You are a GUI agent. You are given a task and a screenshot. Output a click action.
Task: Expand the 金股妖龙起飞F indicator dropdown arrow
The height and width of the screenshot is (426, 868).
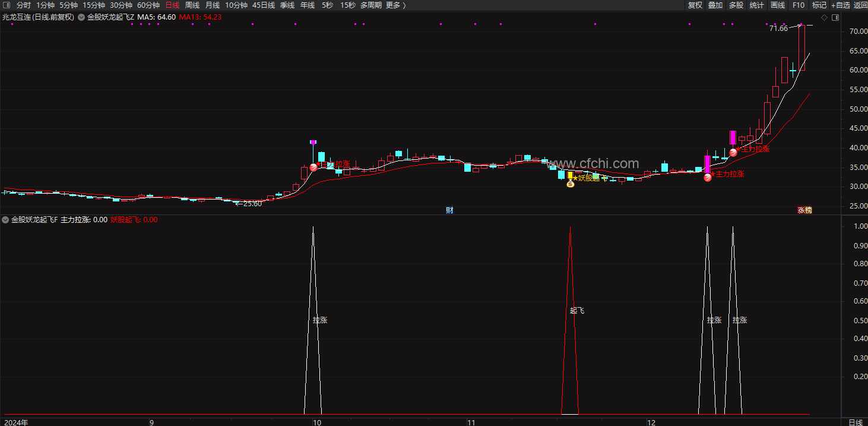pos(5,220)
